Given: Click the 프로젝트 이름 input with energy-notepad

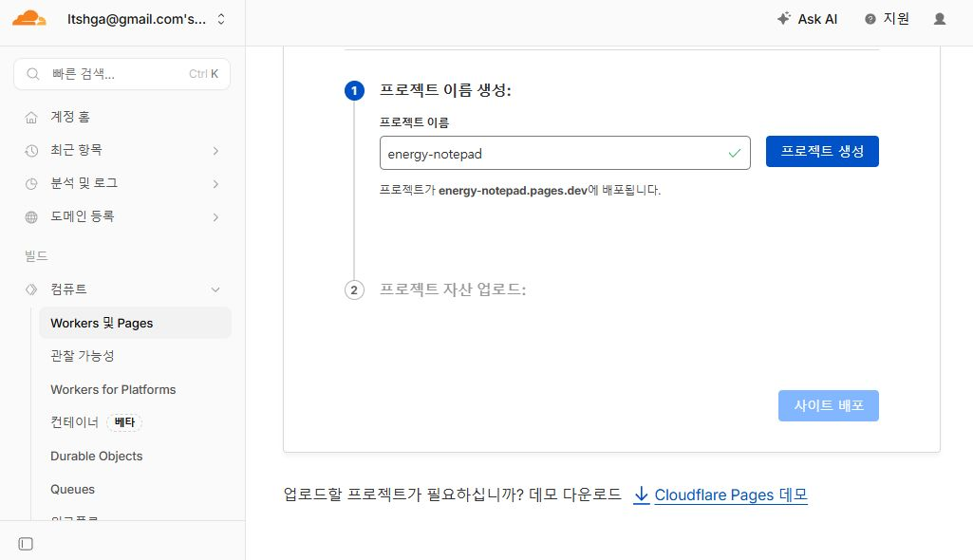Looking at the screenshot, I should click(x=565, y=153).
